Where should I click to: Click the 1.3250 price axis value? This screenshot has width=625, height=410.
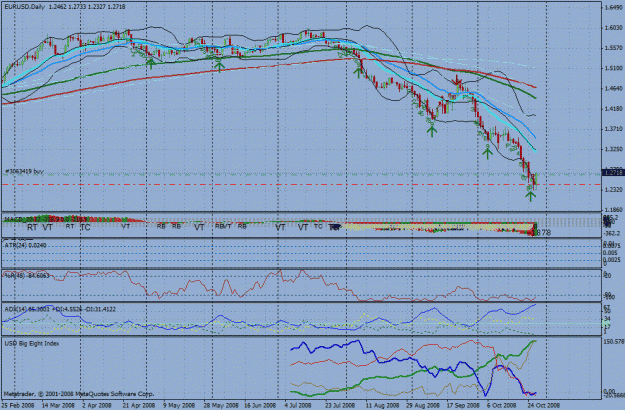pos(613,149)
